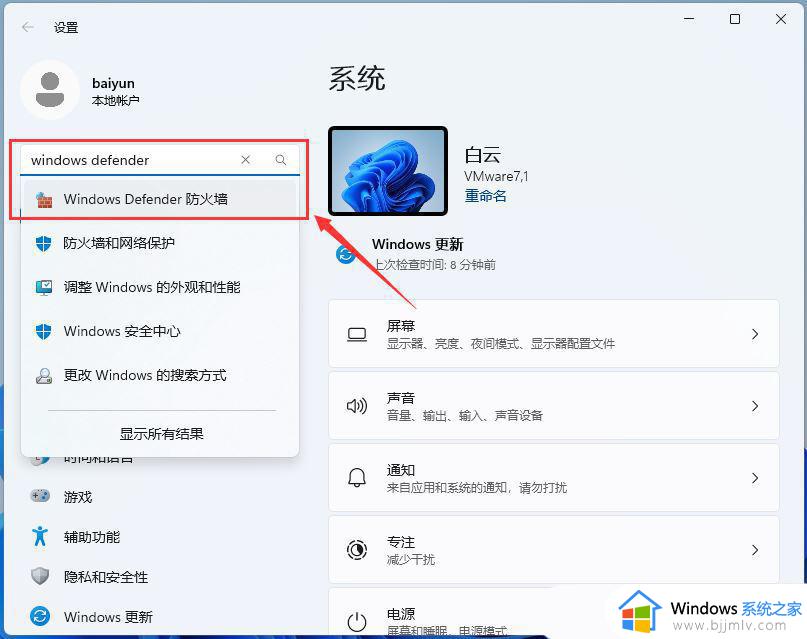
Task: Click the shield icon beside Windows 安全中心
Action: click(x=44, y=331)
